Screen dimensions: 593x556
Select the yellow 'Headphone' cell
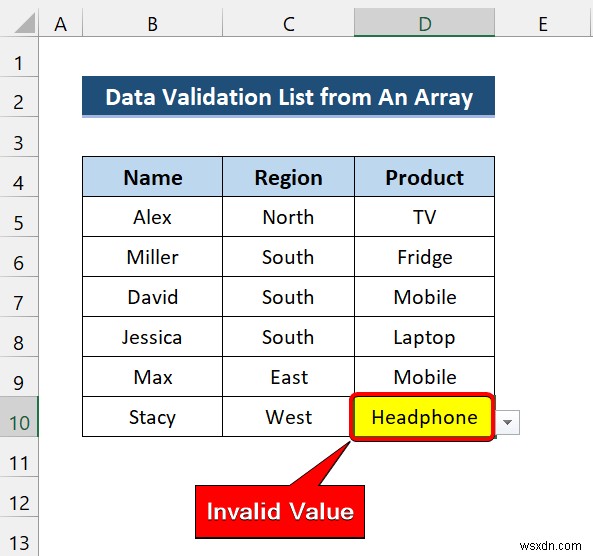pos(423,417)
